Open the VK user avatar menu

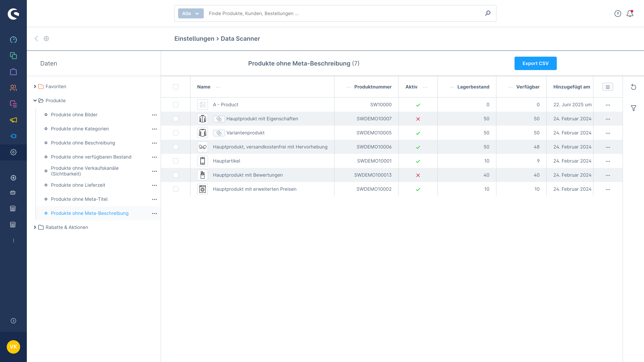[x=13, y=347]
